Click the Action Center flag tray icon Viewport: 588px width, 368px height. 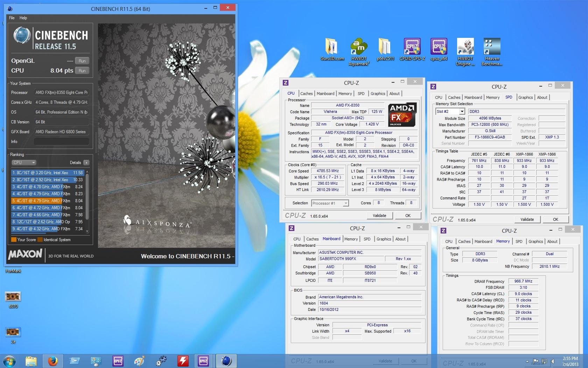click(x=536, y=361)
